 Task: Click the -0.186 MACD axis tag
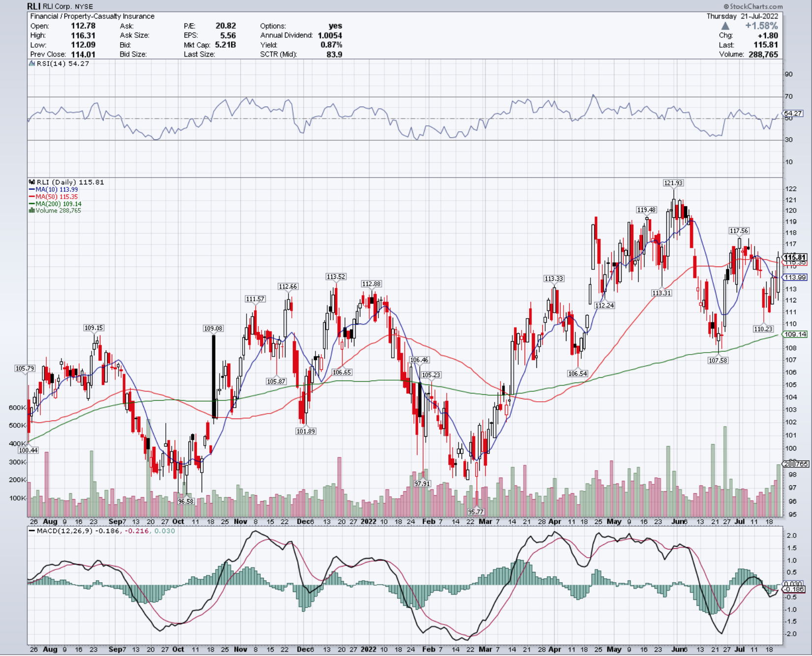coord(794,589)
